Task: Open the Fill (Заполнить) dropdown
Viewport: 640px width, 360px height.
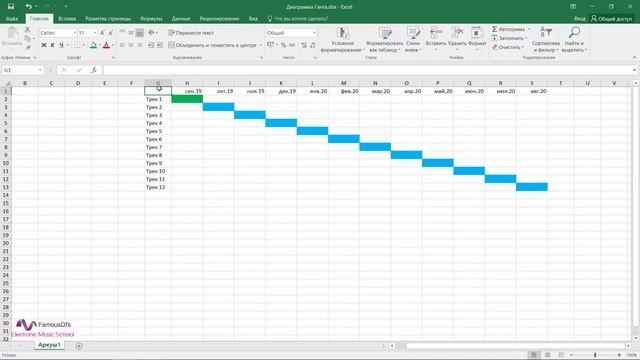Action: click(x=509, y=38)
